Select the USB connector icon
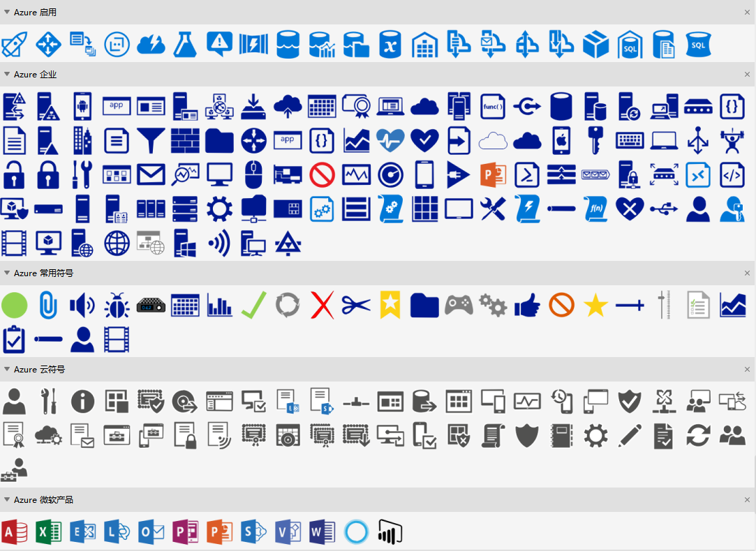 (664, 209)
